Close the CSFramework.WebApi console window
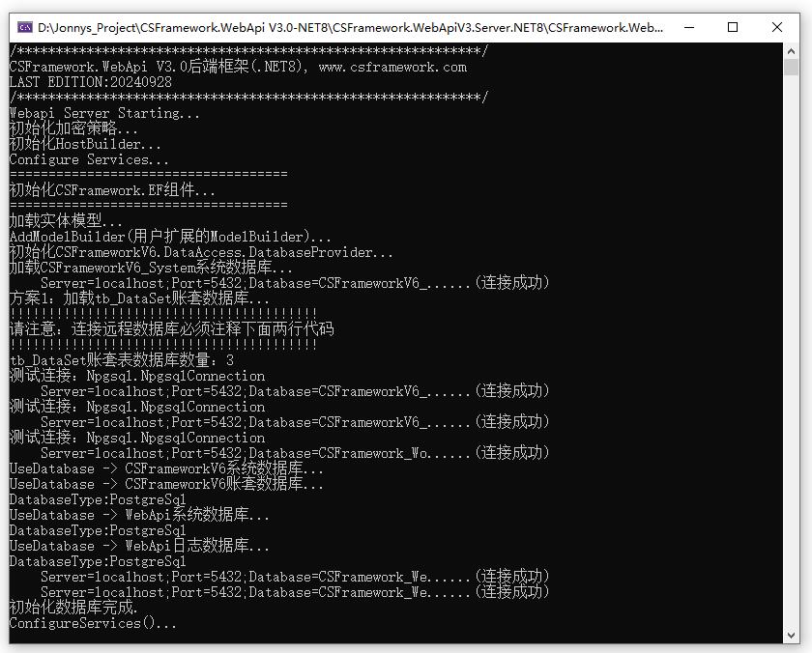This screenshot has width=812, height=653. pos(778,28)
